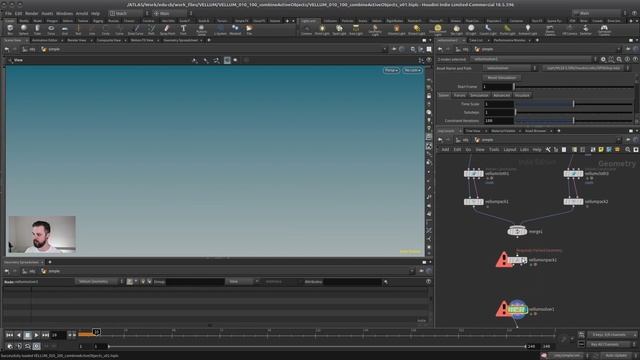Select the Platonic Solids shelf tool
This screenshot has height=360, width=640.
click(x=201, y=29)
